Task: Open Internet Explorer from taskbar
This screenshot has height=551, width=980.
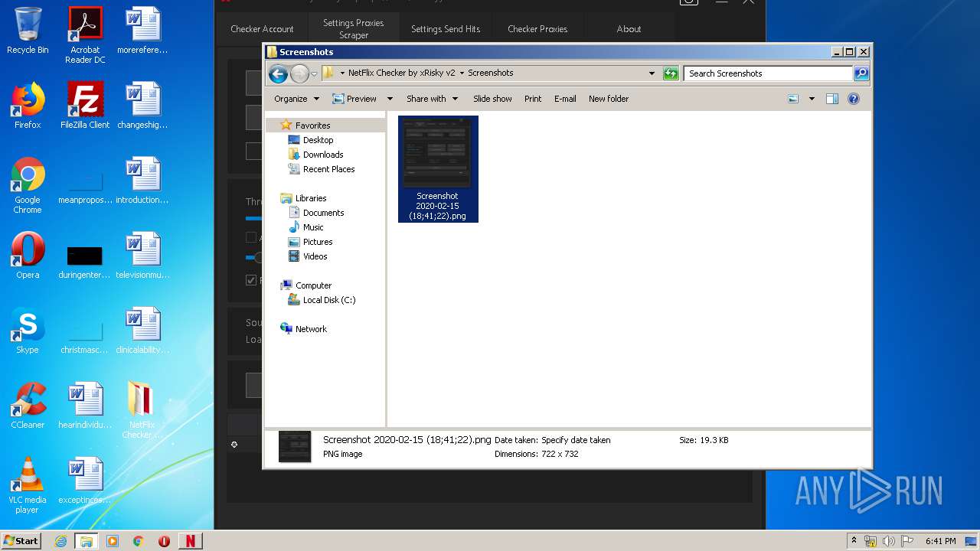Action: tap(60, 541)
